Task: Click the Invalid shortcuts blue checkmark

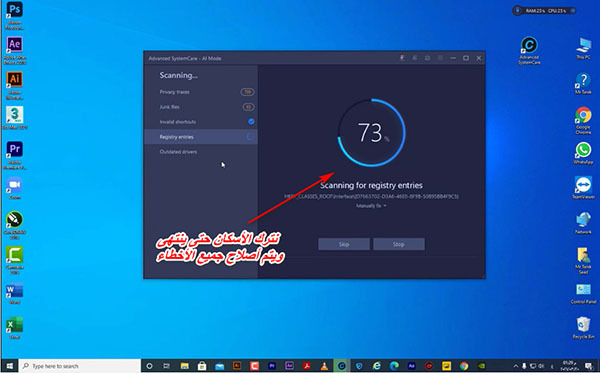Action: click(251, 122)
